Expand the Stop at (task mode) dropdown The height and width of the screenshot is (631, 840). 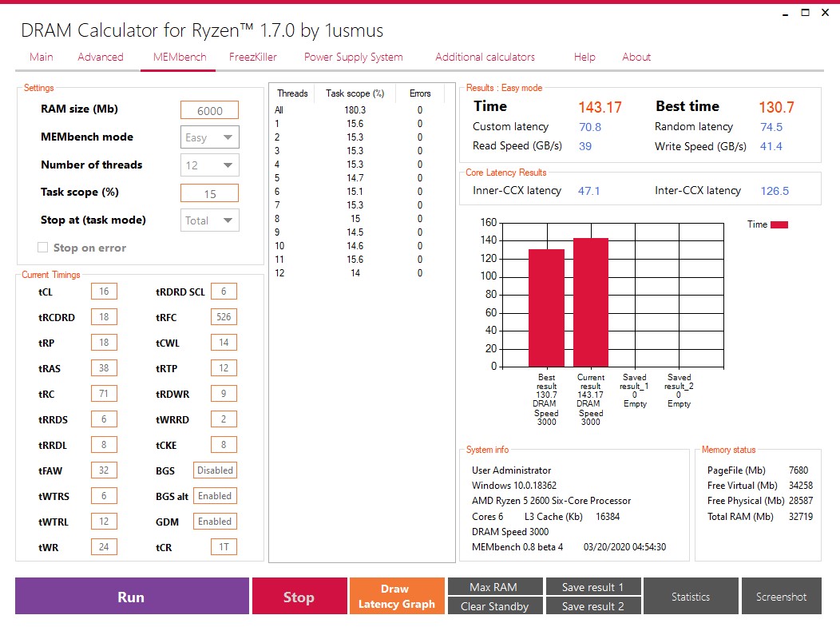[x=209, y=220]
